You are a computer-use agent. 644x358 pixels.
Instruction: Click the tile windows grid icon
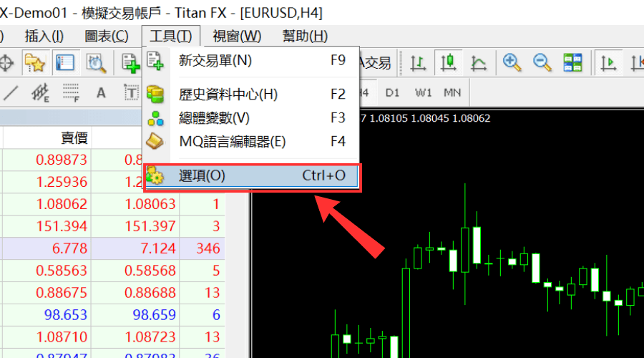point(572,63)
